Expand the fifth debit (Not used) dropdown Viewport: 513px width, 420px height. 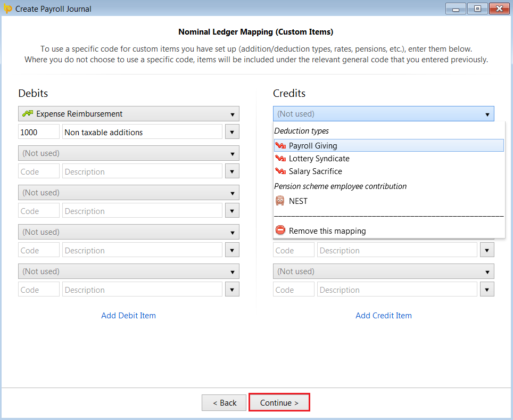[x=129, y=271]
